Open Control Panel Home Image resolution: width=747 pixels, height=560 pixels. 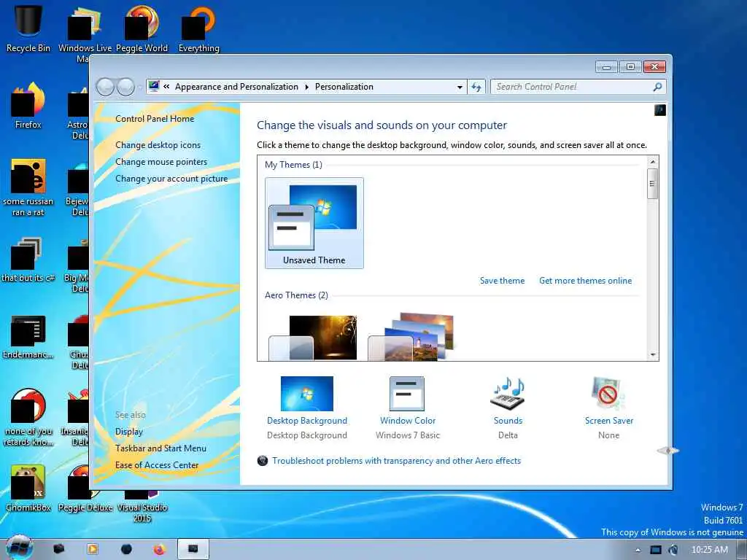click(x=155, y=119)
